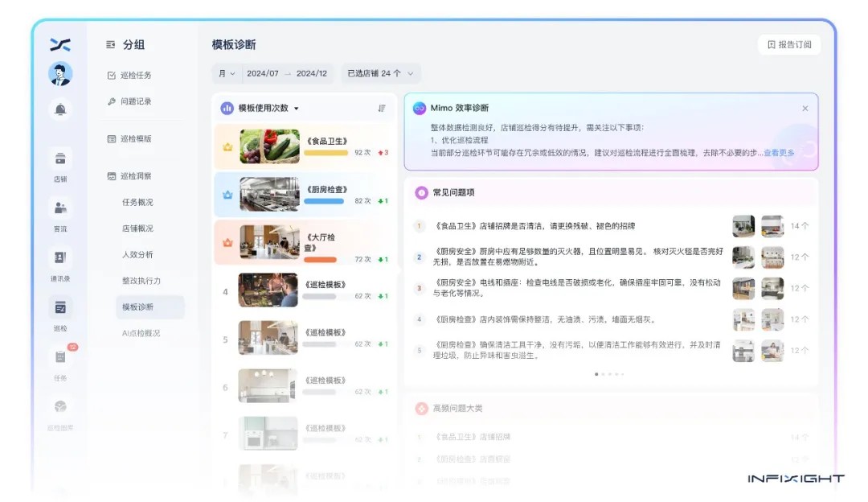Screen dimensions: 868x502
Task: Click the 报告订阅 button
Action: point(789,45)
